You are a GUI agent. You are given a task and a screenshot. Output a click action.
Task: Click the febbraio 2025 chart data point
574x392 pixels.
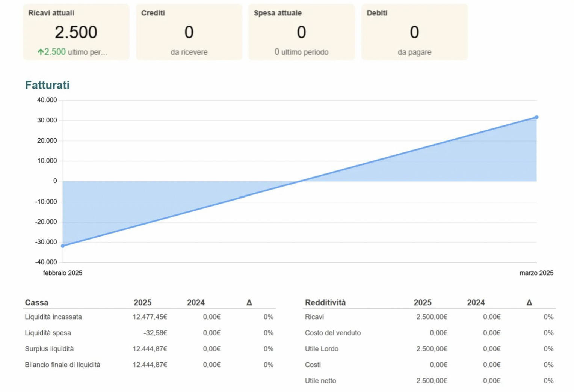tap(63, 246)
